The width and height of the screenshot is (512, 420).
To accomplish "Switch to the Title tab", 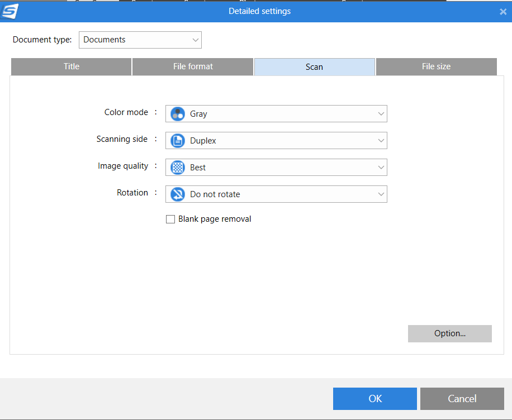I will point(71,66).
